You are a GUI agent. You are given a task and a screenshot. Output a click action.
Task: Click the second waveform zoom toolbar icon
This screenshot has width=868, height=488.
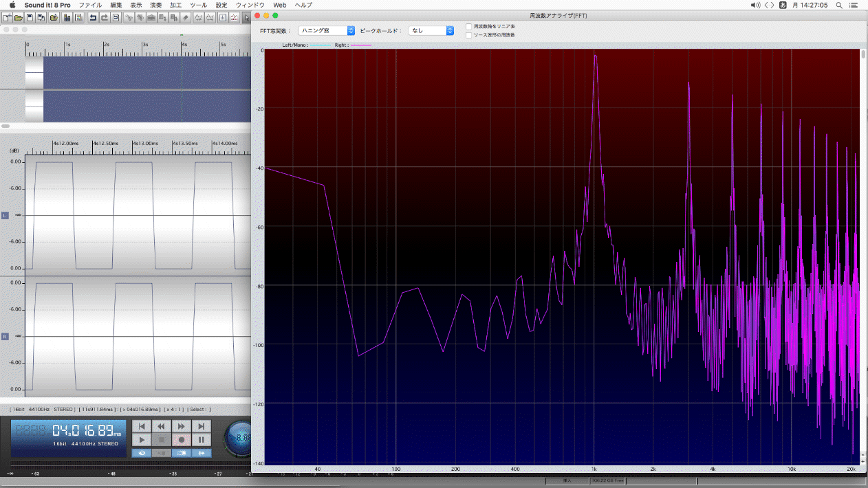point(210,16)
